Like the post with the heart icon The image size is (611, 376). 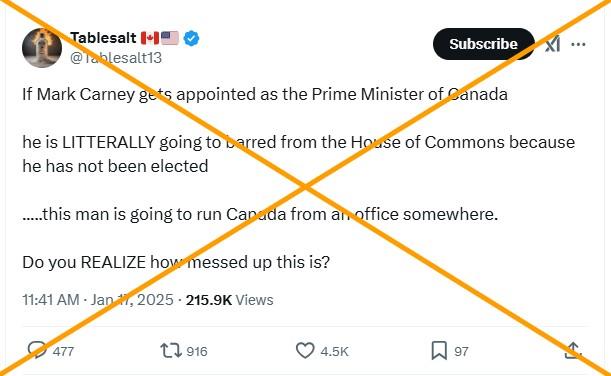pyautogui.click(x=305, y=350)
